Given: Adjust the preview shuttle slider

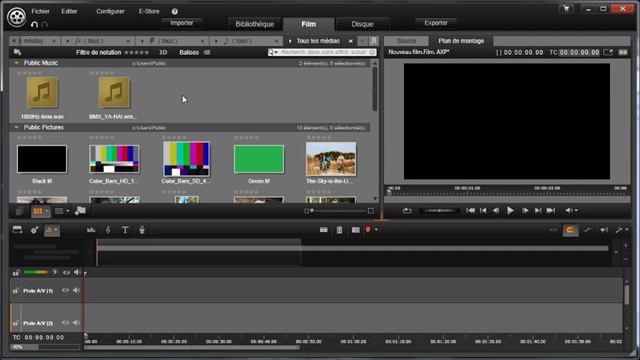Looking at the screenshot, I should click(x=440, y=211).
